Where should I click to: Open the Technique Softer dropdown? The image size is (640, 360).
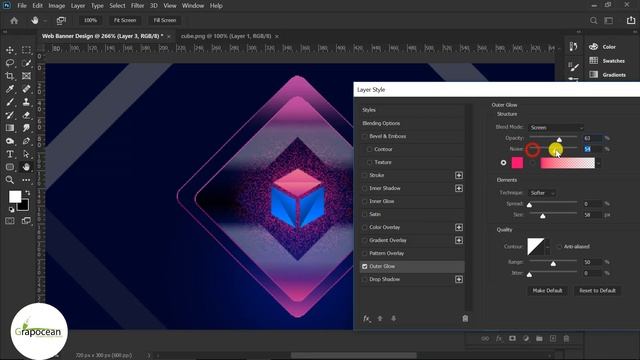[542, 193]
